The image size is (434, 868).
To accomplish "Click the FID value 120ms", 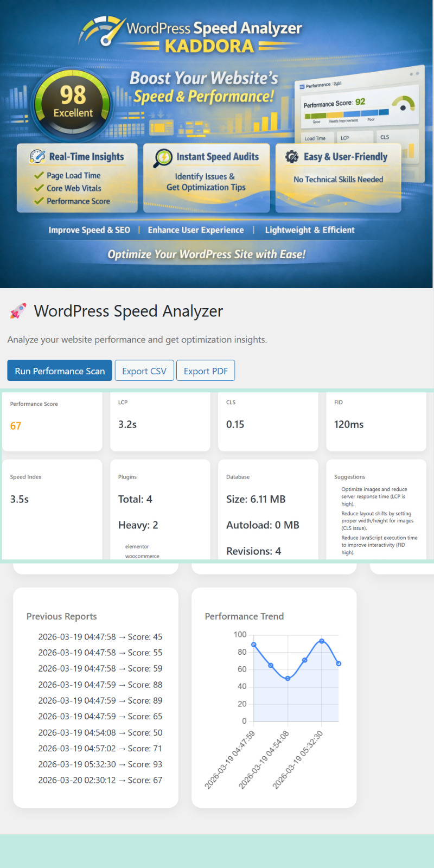I will pos(349,424).
